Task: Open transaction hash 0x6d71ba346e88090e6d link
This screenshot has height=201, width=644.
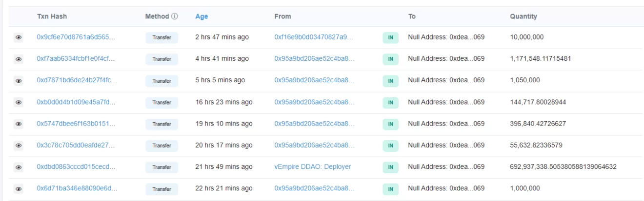Action: 77,188
